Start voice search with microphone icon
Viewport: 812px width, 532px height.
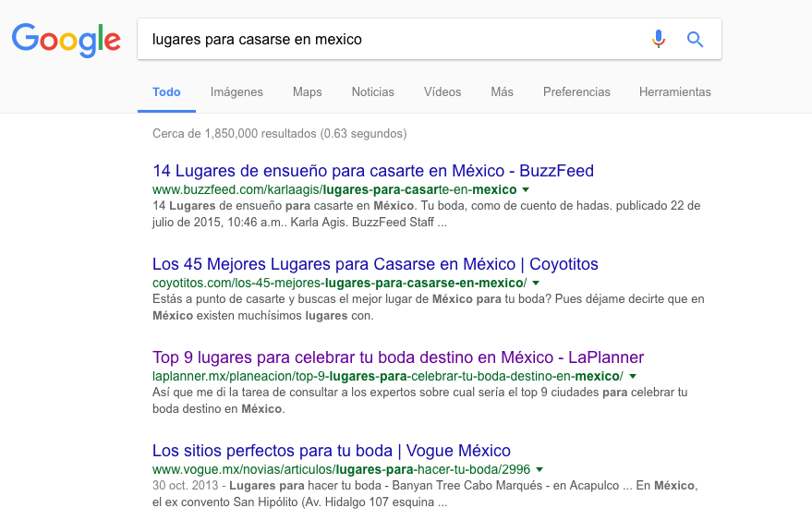(x=658, y=39)
